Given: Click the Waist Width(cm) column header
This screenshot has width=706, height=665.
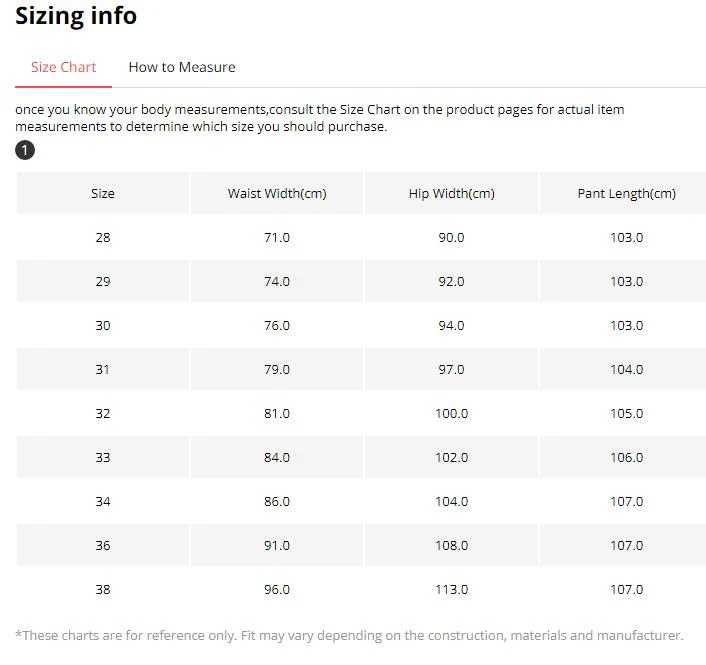Looking at the screenshot, I should pos(277,193).
